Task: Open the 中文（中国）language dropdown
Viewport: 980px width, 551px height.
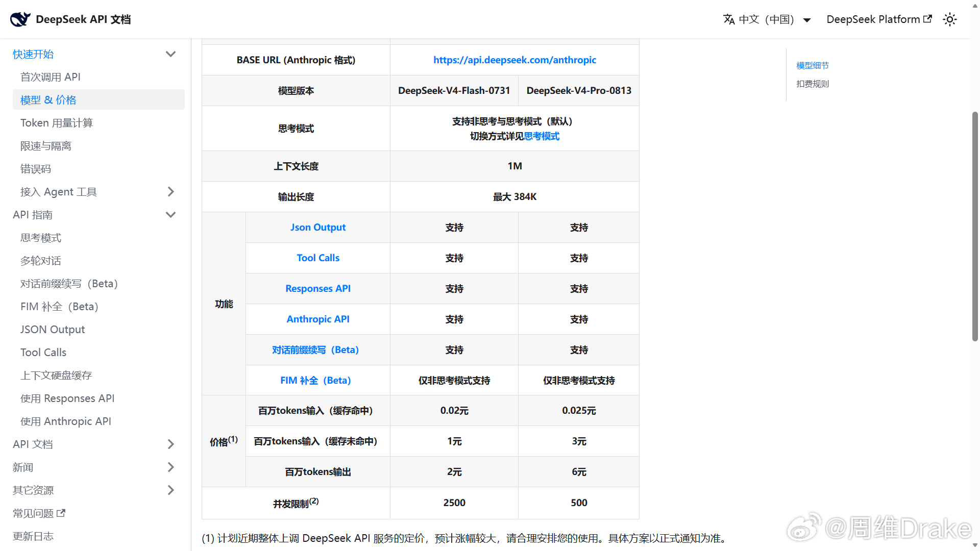Action: [767, 19]
